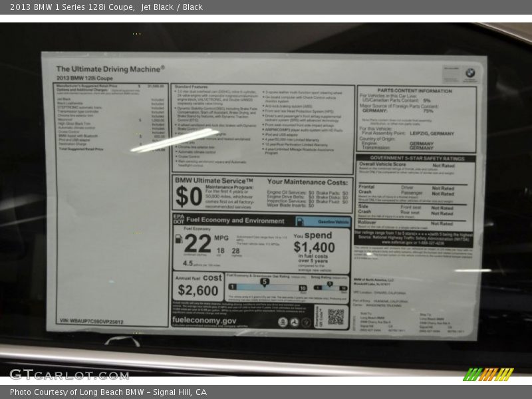Click the GOVERNMENT 5-STAR SAFETY RATINGS heading
Screen dimensions: 532x399
click(417, 158)
